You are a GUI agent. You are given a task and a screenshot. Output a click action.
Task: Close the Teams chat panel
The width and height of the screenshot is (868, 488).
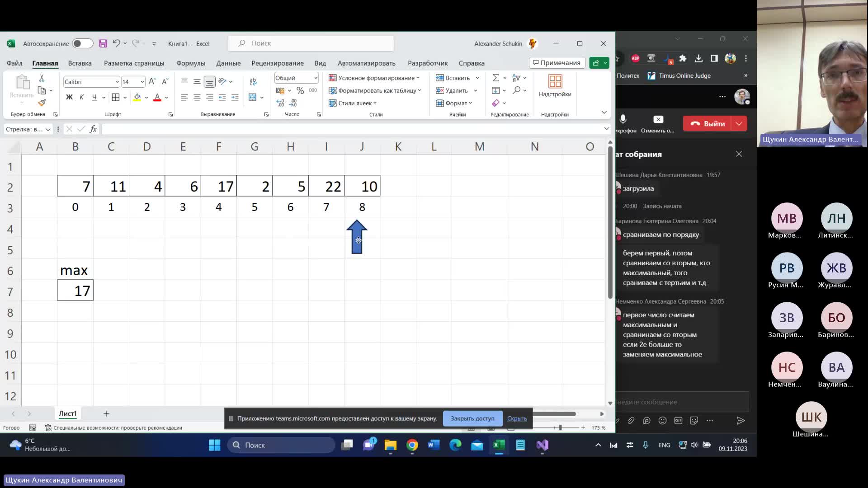point(739,154)
